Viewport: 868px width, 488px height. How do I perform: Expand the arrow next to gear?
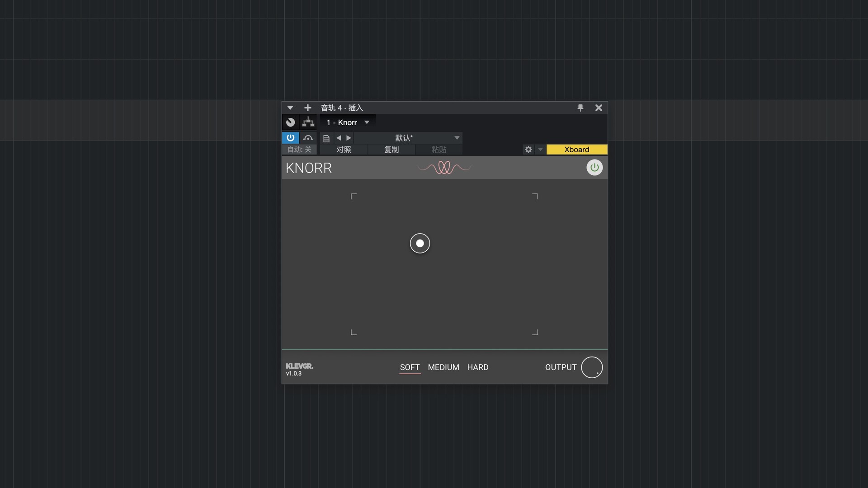(x=540, y=150)
